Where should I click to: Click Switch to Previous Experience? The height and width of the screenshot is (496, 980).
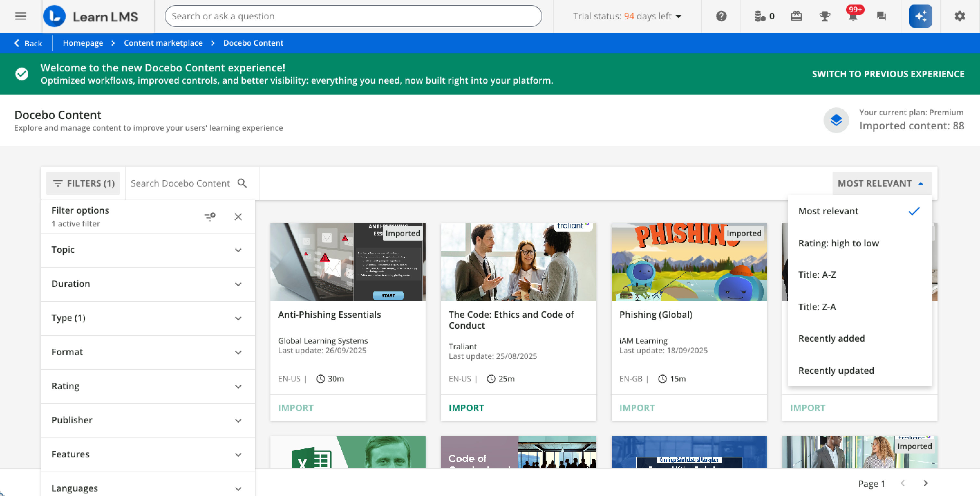888,74
